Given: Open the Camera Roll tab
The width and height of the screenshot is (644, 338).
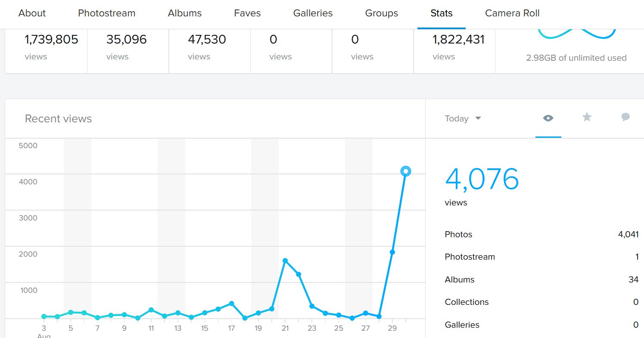Looking at the screenshot, I should 512,13.
